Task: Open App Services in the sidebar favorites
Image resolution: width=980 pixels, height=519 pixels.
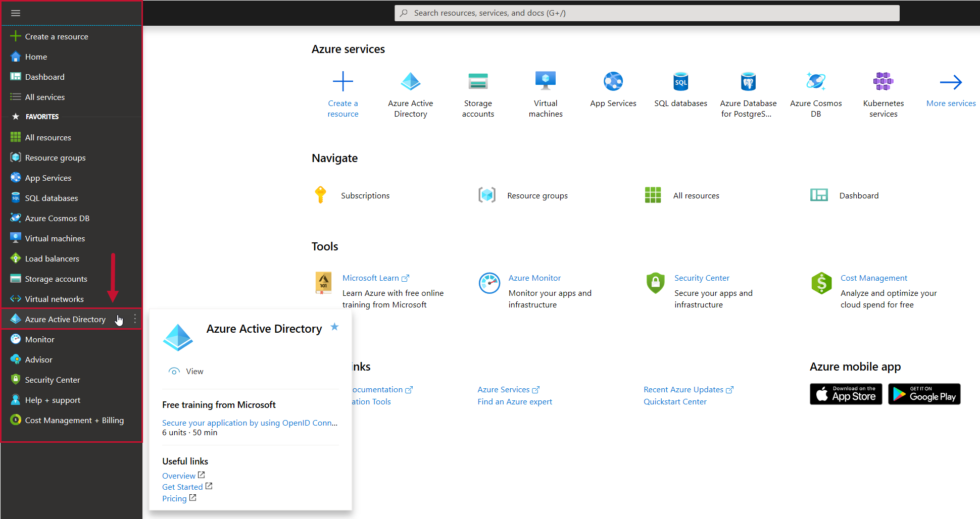Action: point(48,178)
